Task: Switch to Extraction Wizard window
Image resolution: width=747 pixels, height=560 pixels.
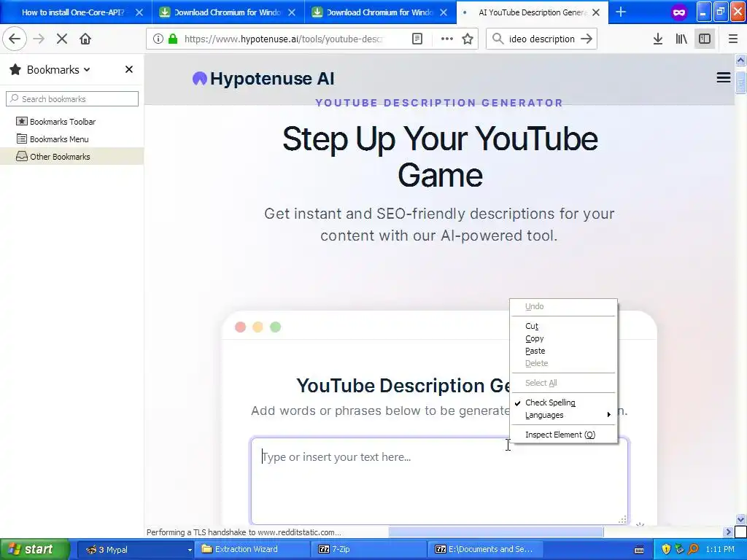Action: (x=252, y=550)
